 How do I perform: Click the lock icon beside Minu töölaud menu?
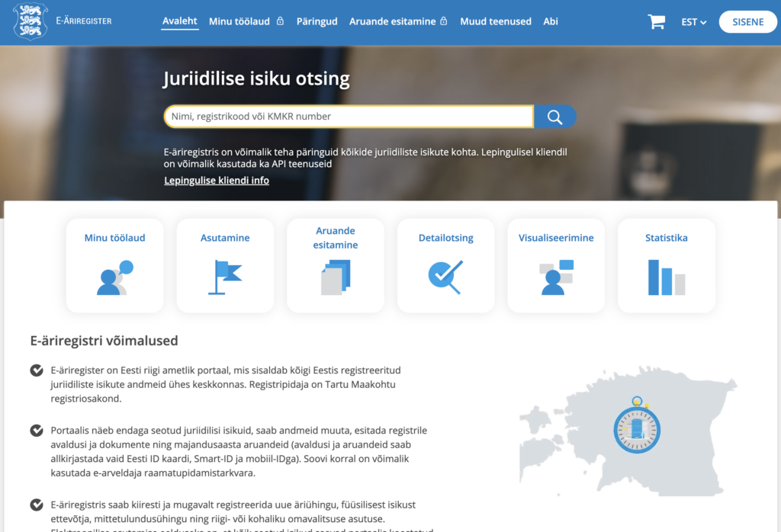[281, 21]
